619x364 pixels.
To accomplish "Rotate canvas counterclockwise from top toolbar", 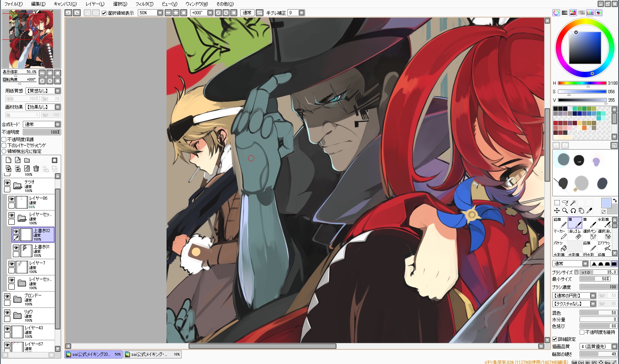I will [x=218, y=13].
